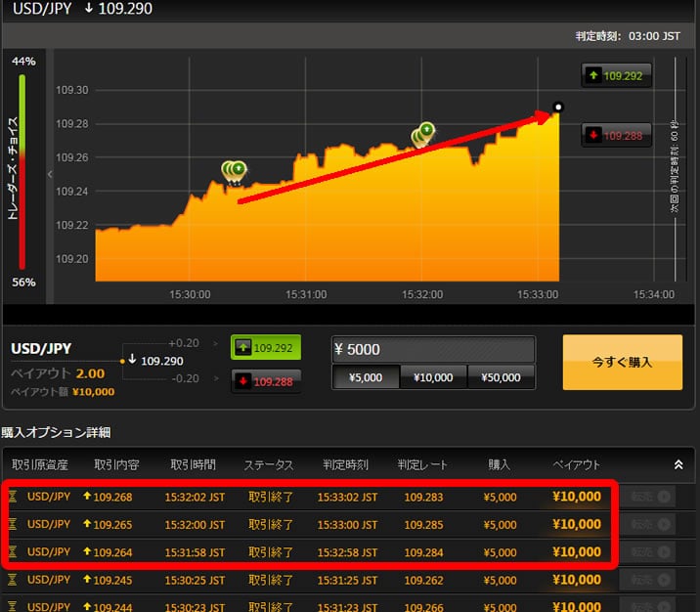Click the 購入オプション詳細 section heading
Viewport: 700px width, 612px height.
56,432
